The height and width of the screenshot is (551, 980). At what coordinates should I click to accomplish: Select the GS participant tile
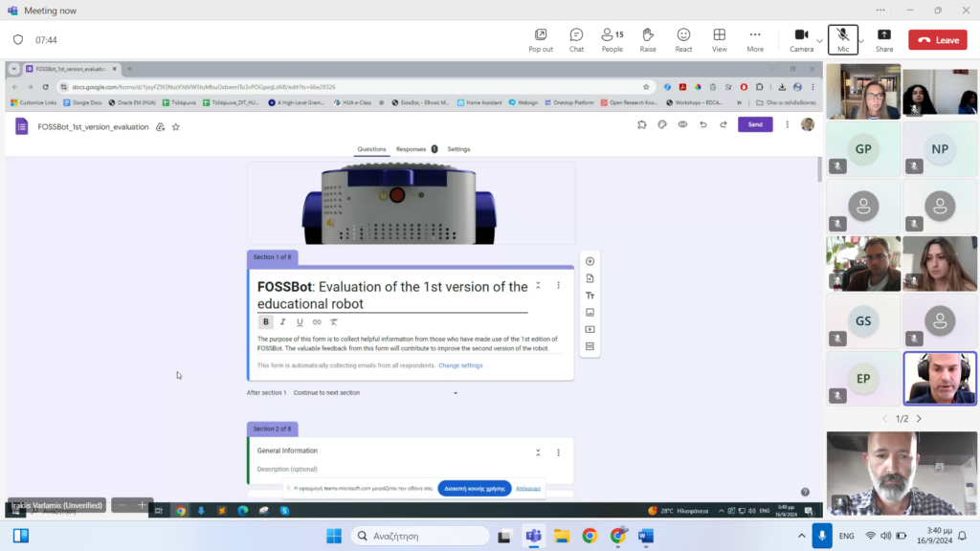[863, 321]
